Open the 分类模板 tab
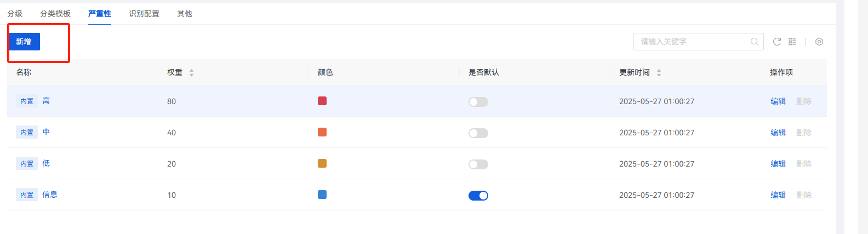868x234 pixels. pyautogui.click(x=55, y=14)
